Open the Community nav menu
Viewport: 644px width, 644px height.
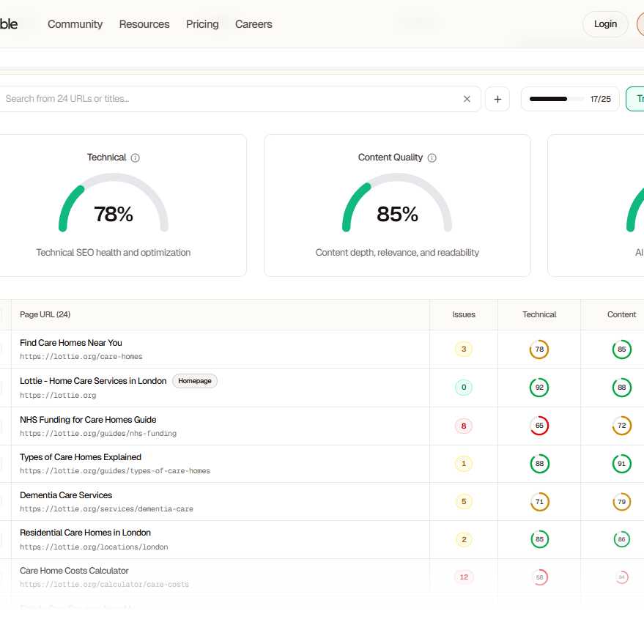[x=75, y=24]
